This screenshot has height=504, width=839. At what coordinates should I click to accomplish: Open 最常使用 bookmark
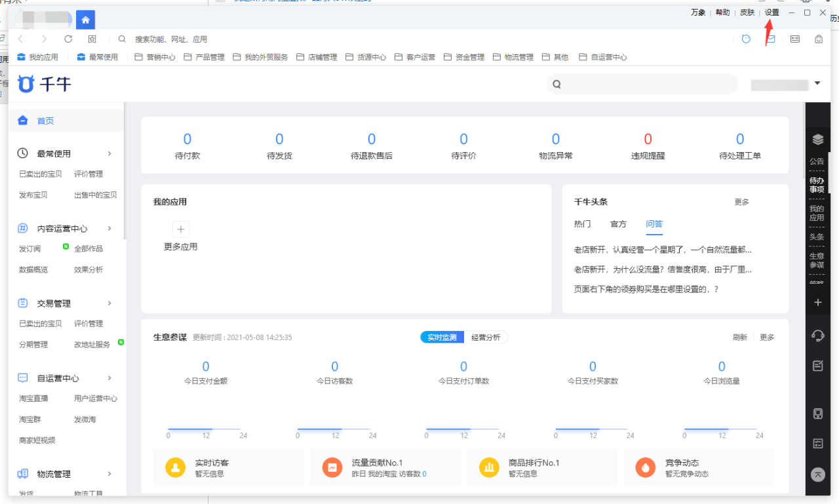(98, 57)
